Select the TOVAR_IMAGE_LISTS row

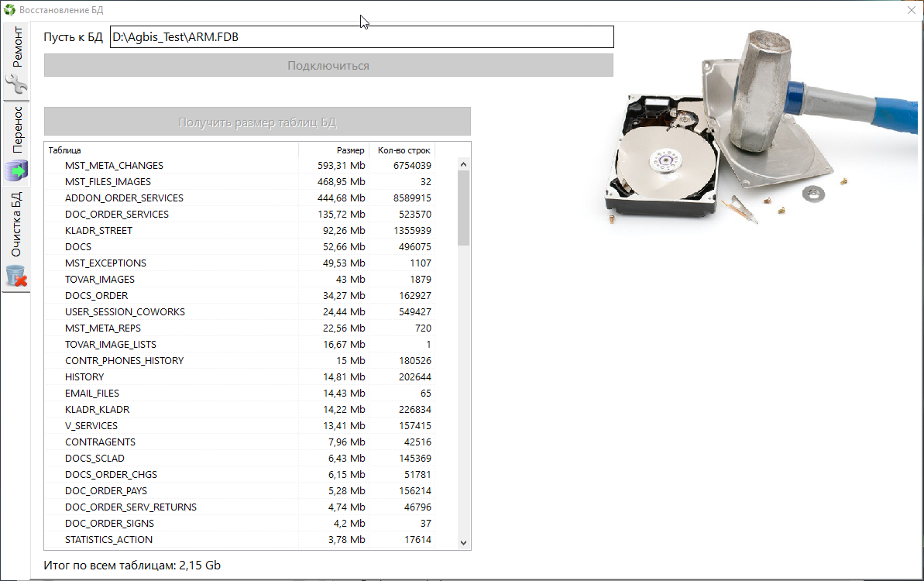pyautogui.click(x=239, y=345)
